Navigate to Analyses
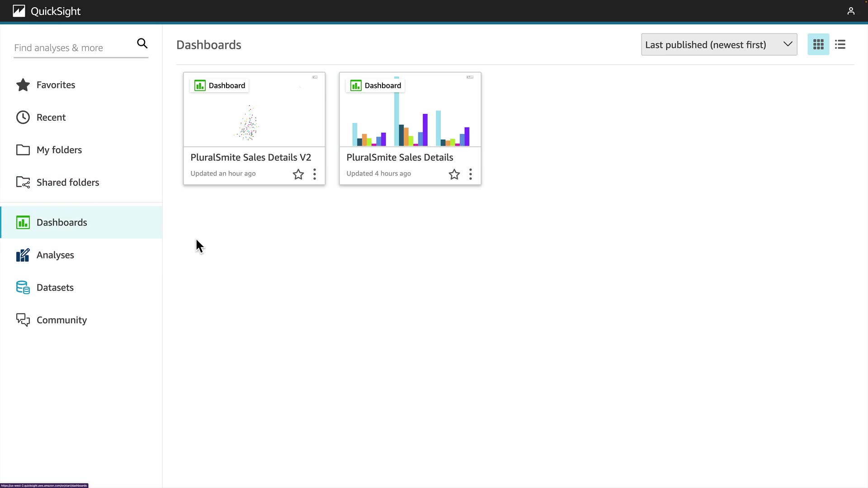The image size is (868, 488). pos(55,255)
